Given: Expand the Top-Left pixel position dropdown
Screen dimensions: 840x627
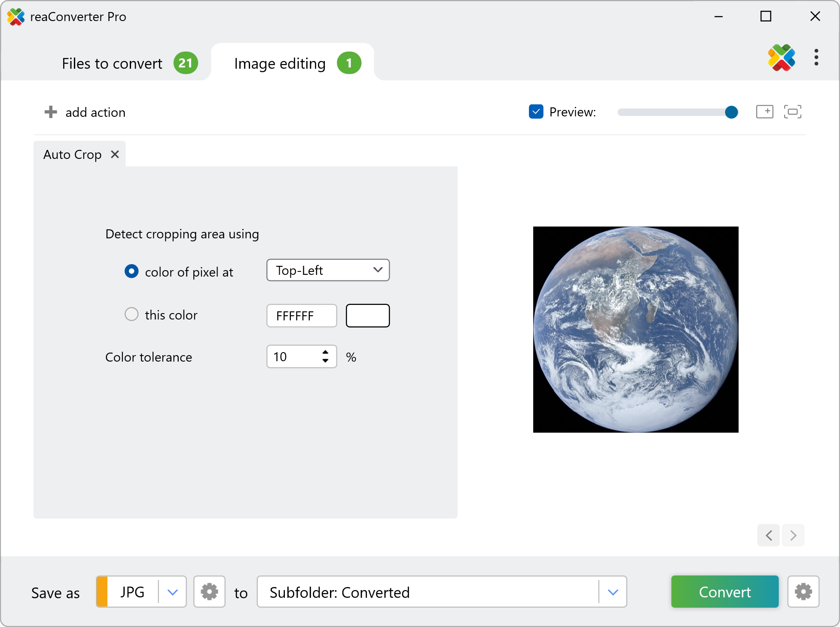Looking at the screenshot, I should pos(328,270).
